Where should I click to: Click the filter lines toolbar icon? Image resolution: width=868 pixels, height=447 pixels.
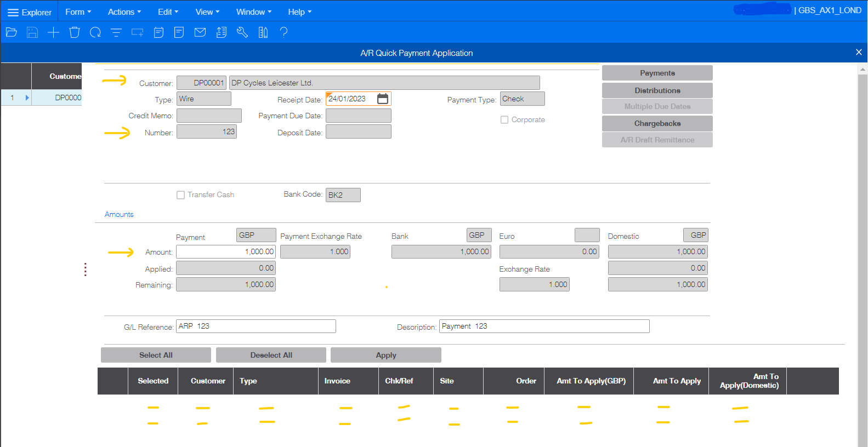pyautogui.click(x=116, y=33)
